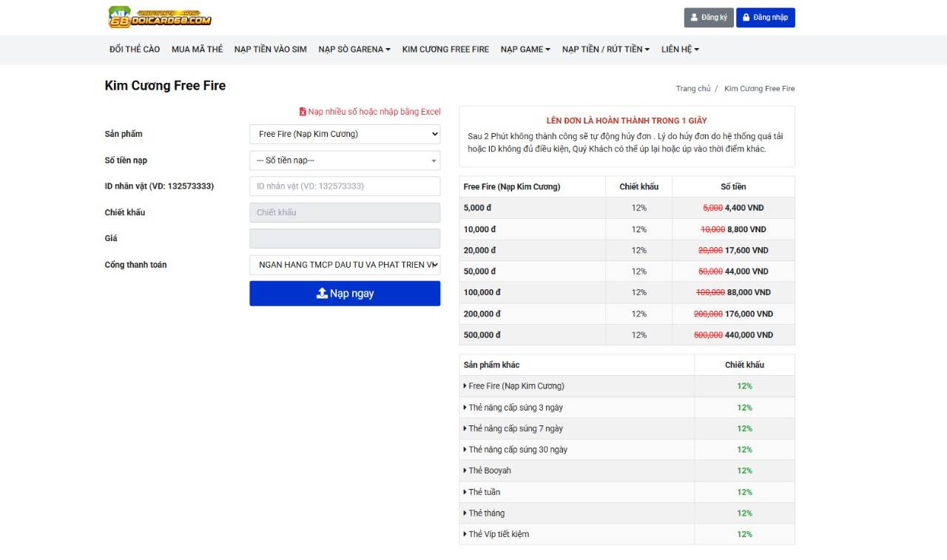Open the KIM CƯƠNG FREE FIRE menu item

pyautogui.click(x=445, y=50)
